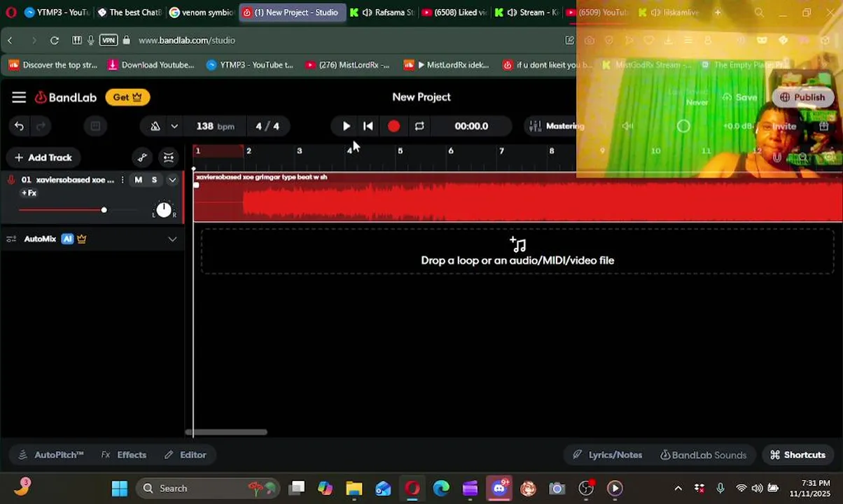843x504 pixels.
Task: Add an effect with the +Fx button
Action: tap(29, 192)
